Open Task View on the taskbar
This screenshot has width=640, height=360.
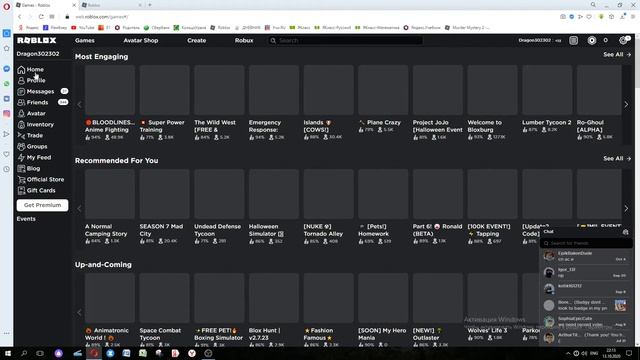click(40, 353)
